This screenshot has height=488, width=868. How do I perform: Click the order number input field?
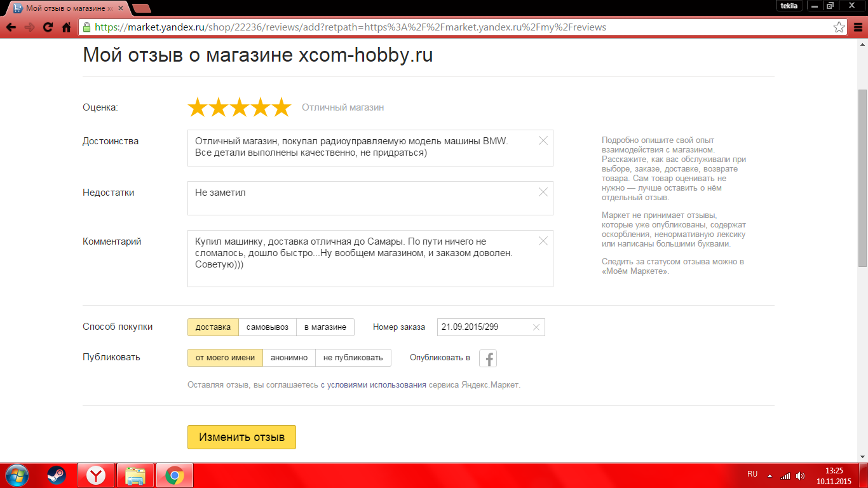(491, 327)
